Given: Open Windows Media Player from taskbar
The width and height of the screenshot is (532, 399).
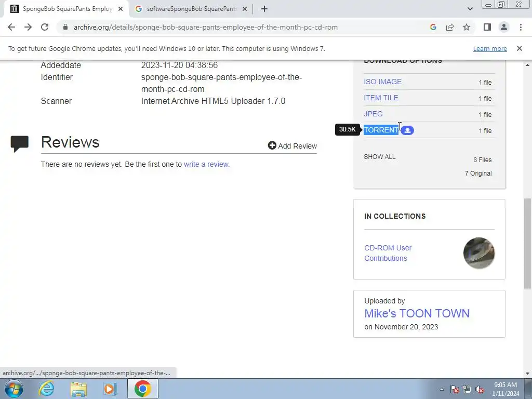Looking at the screenshot, I should click(110, 389).
